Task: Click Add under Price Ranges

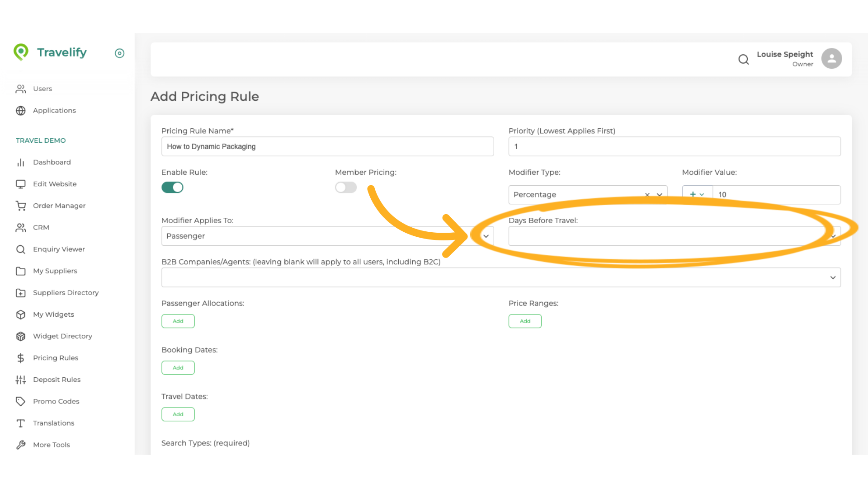Action: tap(525, 321)
